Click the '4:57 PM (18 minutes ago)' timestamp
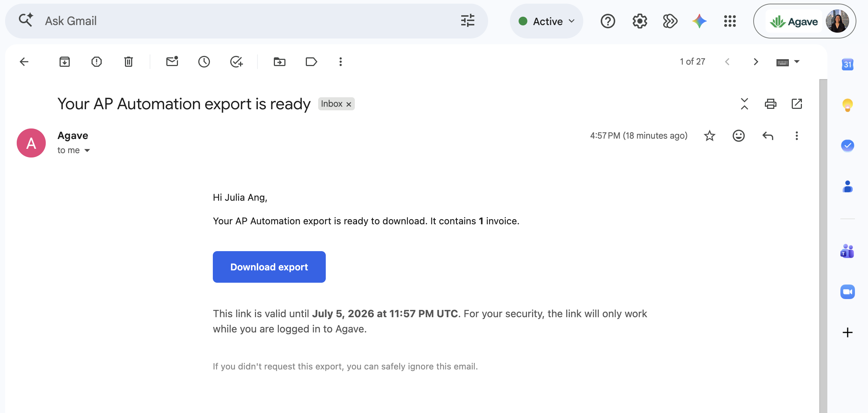 (639, 136)
